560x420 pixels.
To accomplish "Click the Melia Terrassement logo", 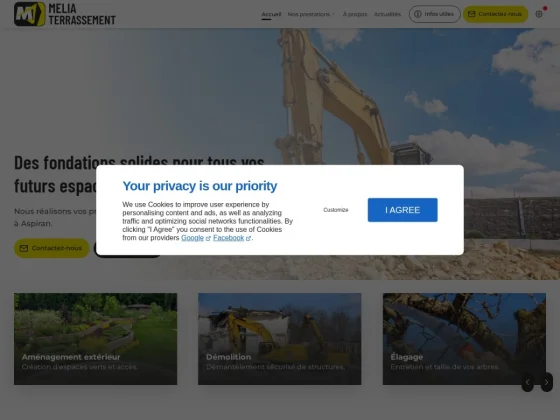I will 65,14.
